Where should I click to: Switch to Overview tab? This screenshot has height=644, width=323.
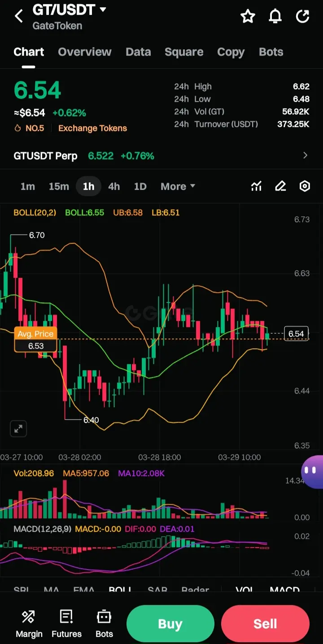click(85, 52)
